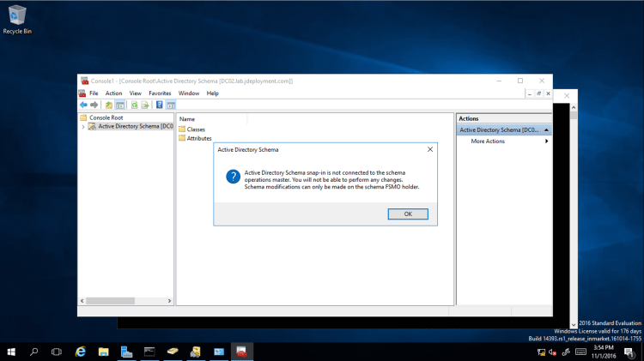Click the Up One Level toolbar icon
This screenshot has height=361, width=644.
109,105
